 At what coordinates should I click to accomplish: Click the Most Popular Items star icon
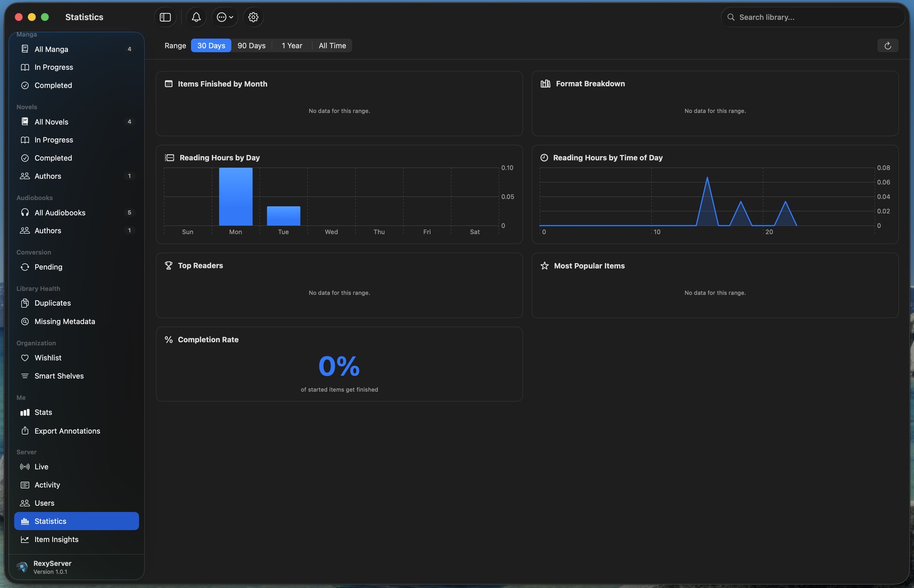(544, 266)
